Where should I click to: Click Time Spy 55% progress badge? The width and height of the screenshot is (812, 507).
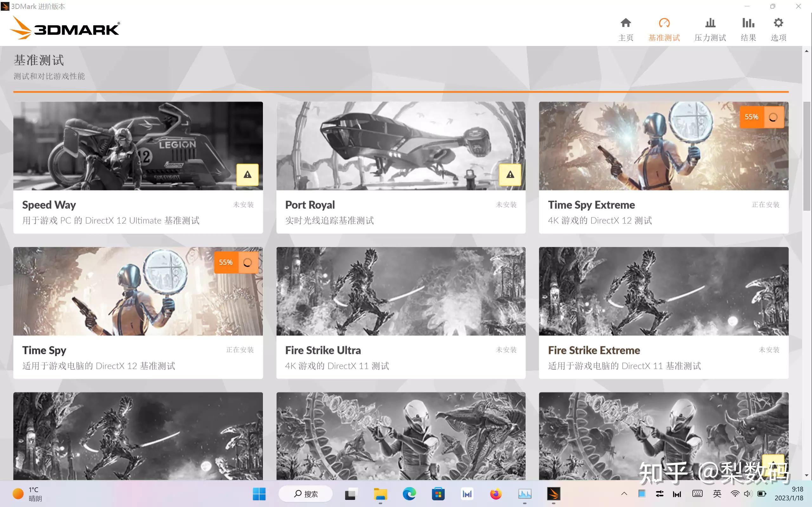(x=226, y=263)
